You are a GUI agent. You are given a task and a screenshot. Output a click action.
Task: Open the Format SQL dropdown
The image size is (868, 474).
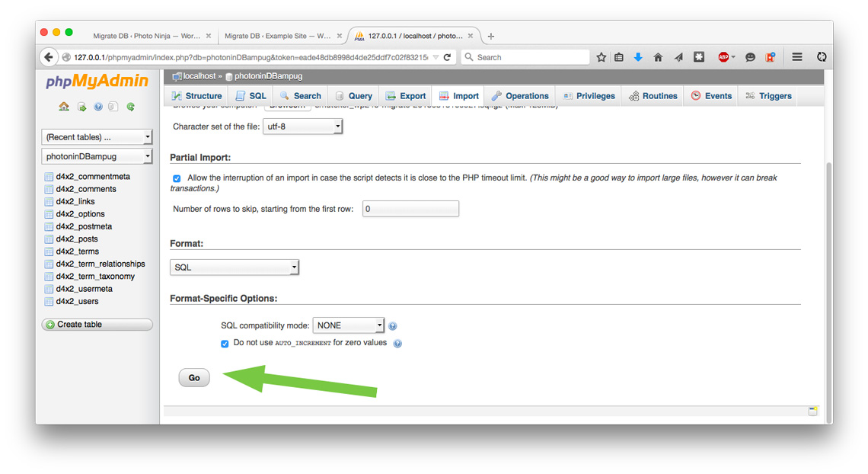pos(235,267)
